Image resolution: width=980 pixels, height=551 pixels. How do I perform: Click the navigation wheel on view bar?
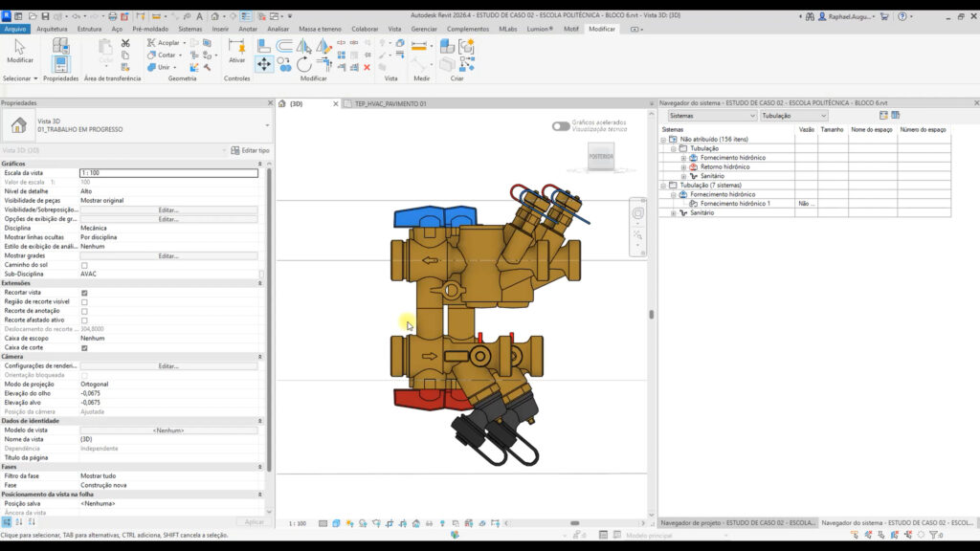click(637, 213)
